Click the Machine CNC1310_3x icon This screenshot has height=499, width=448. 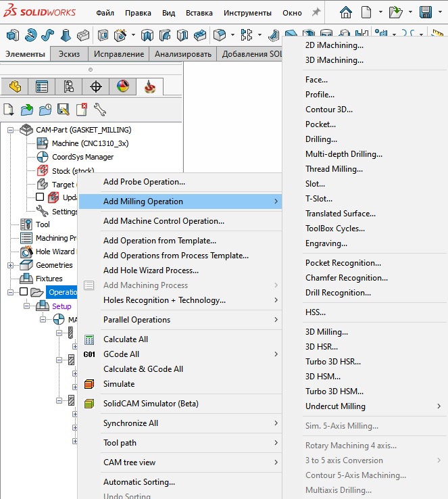[x=43, y=143]
